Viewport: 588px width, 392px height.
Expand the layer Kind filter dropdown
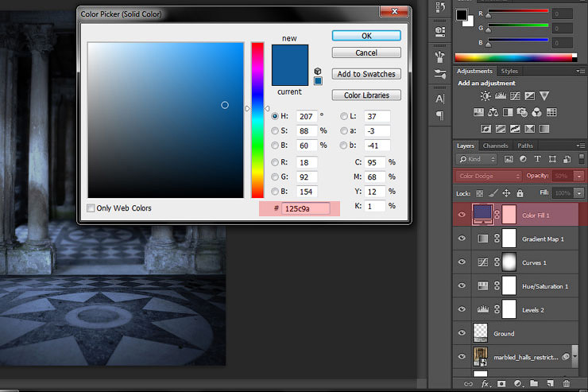(479, 159)
